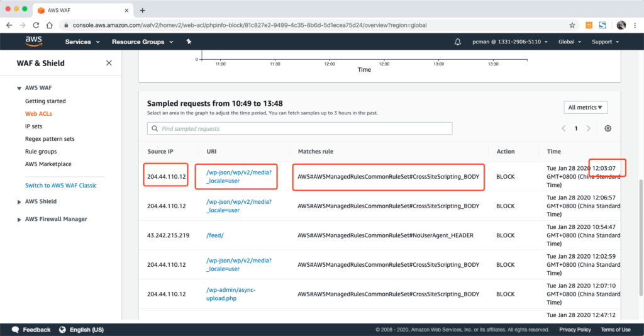Click Switch to AWS WAF Classic link

pos(61,185)
